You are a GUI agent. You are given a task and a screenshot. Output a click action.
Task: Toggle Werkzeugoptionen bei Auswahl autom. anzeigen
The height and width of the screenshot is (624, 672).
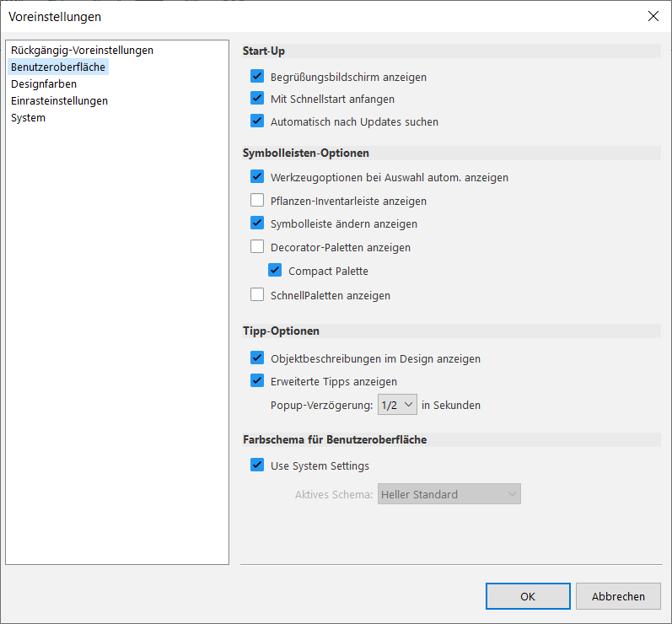click(257, 176)
